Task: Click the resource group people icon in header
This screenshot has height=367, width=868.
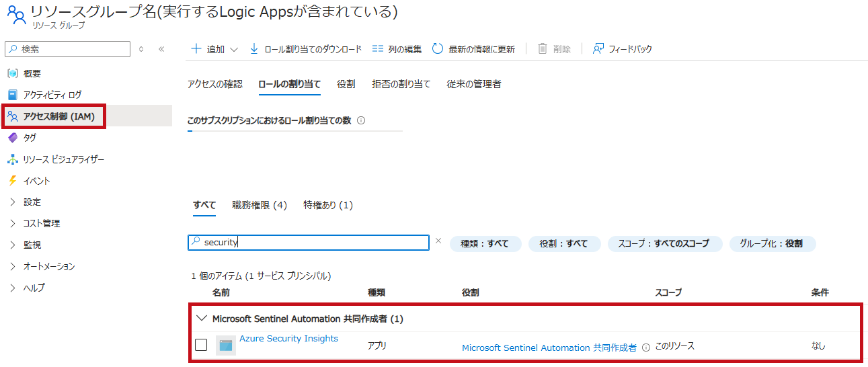Action: pos(16,15)
